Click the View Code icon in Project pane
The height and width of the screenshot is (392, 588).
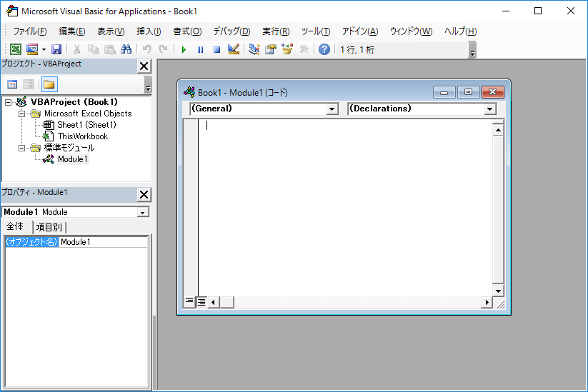[x=12, y=84]
